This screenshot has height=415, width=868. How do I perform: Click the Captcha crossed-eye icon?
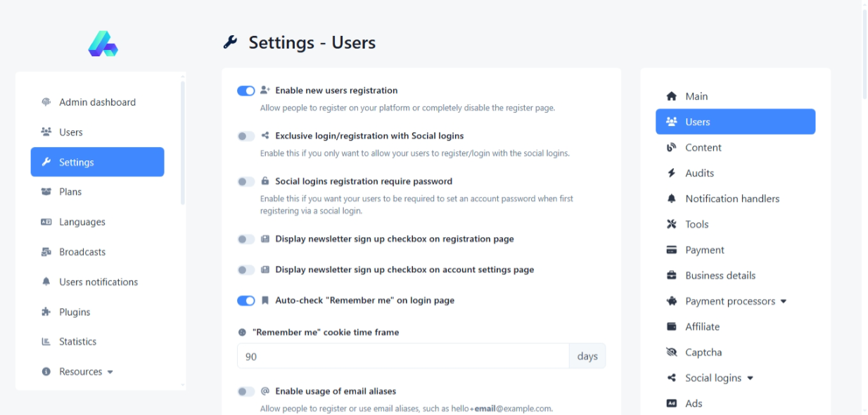click(671, 352)
